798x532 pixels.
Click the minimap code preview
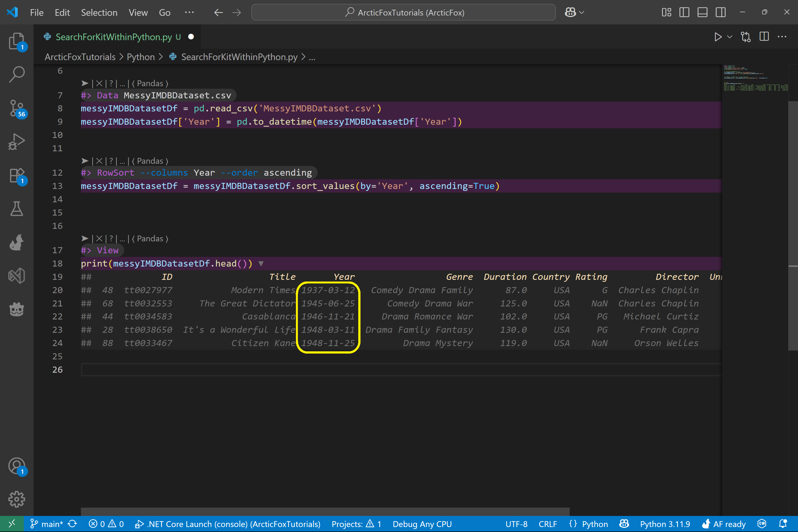755,78
